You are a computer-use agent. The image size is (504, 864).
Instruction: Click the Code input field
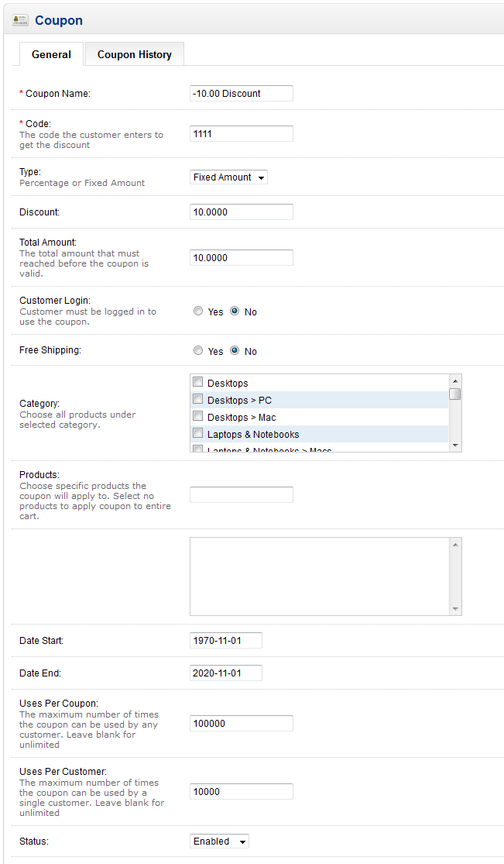coord(241,134)
